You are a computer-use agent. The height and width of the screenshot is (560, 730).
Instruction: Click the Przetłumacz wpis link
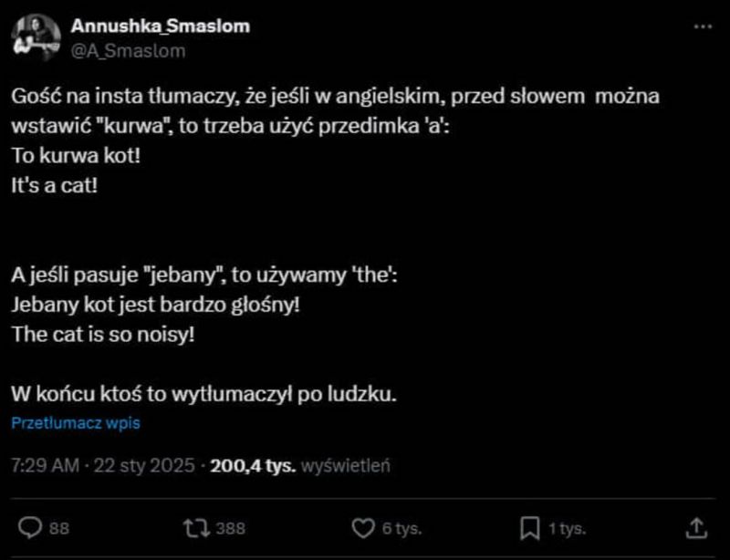pos(76,422)
